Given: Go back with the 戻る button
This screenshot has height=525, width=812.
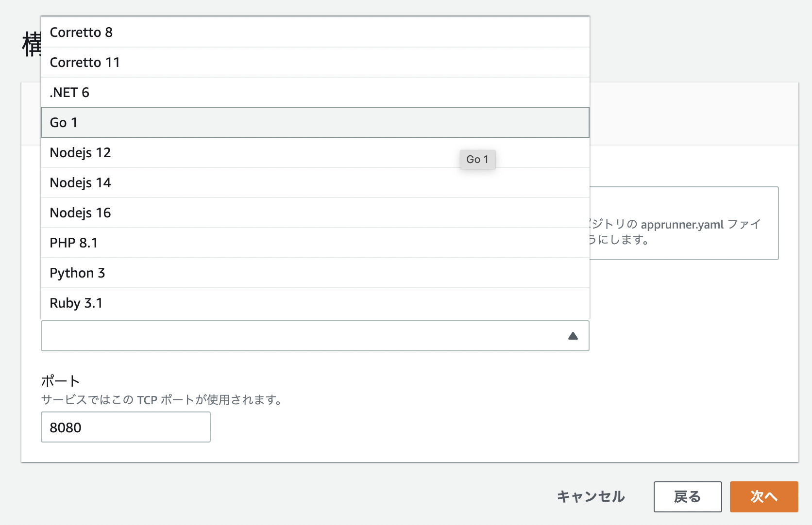Looking at the screenshot, I should pyautogui.click(x=688, y=496).
